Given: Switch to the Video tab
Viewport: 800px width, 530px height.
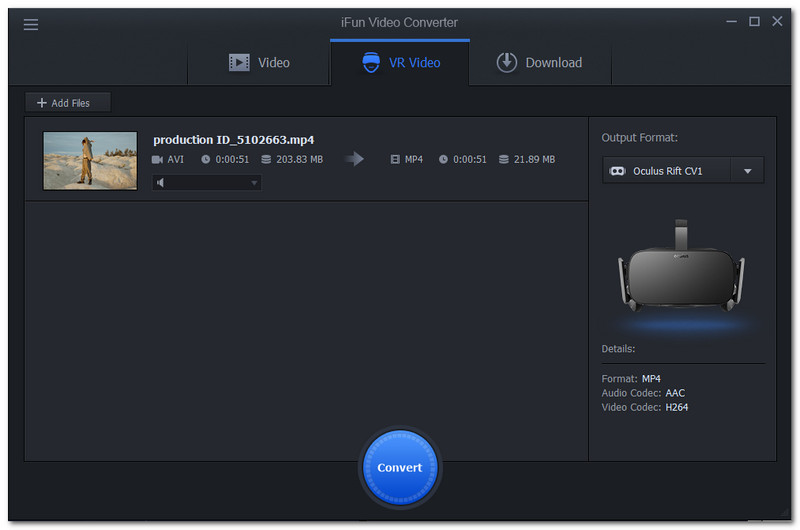Looking at the screenshot, I should (x=259, y=63).
